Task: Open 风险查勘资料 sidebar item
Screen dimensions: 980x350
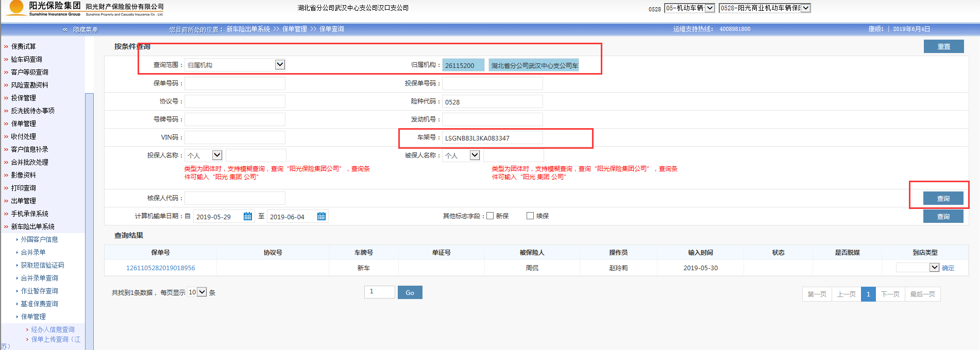Action: click(x=30, y=85)
